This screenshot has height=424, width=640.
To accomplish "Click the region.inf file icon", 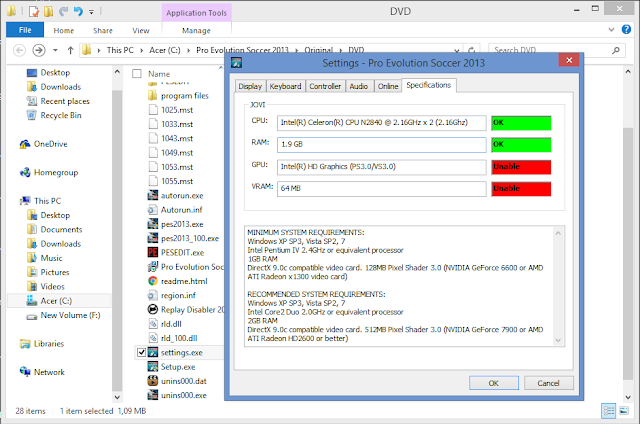I will tap(153, 295).
